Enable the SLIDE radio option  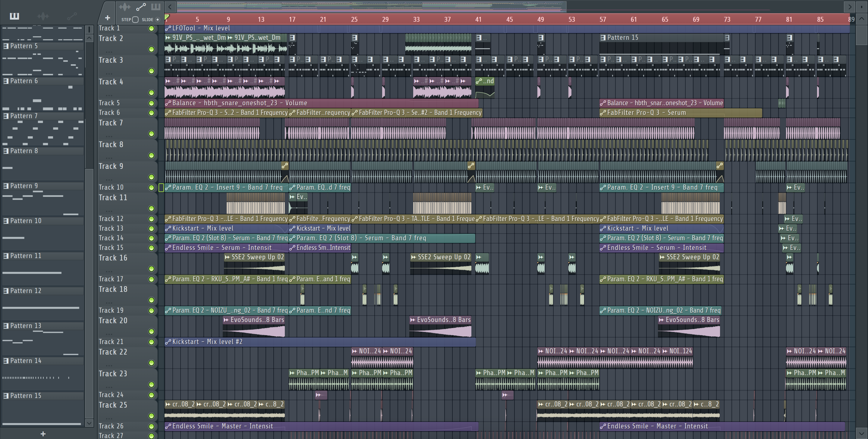point(157,20)
